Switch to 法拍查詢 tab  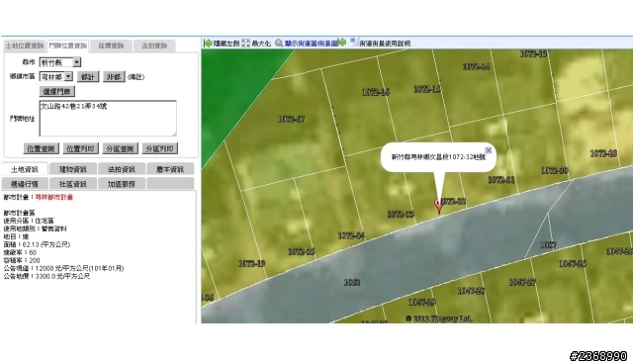tap(154, 46)
